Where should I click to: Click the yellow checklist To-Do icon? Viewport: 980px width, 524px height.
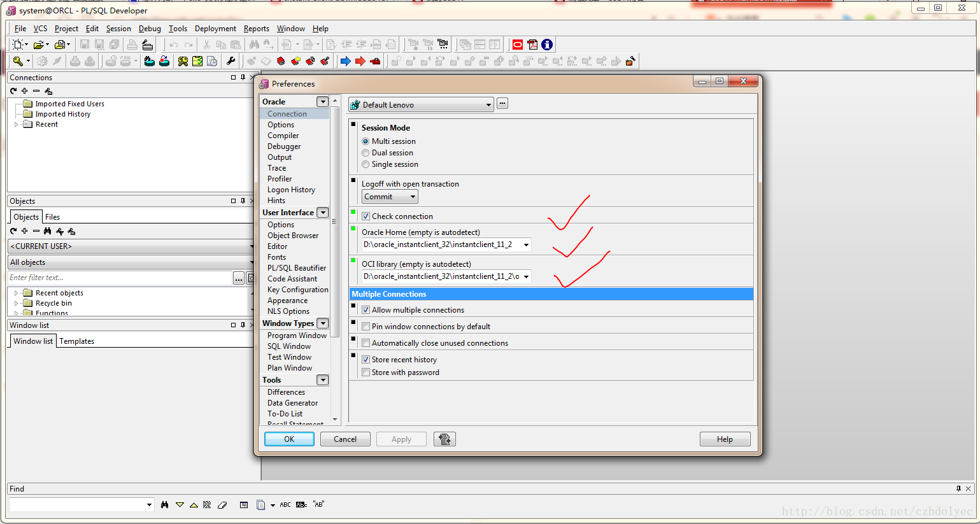pos(197,61)
